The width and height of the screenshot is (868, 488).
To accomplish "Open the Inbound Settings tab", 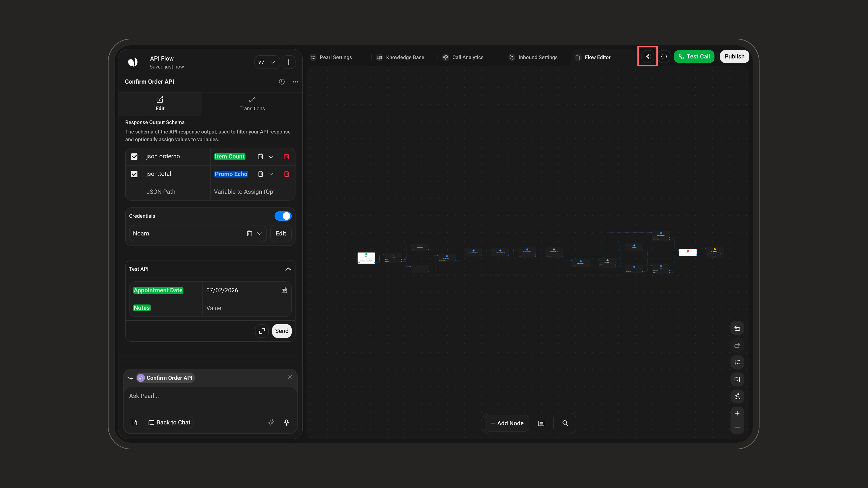I will click(x=533, y=57).
